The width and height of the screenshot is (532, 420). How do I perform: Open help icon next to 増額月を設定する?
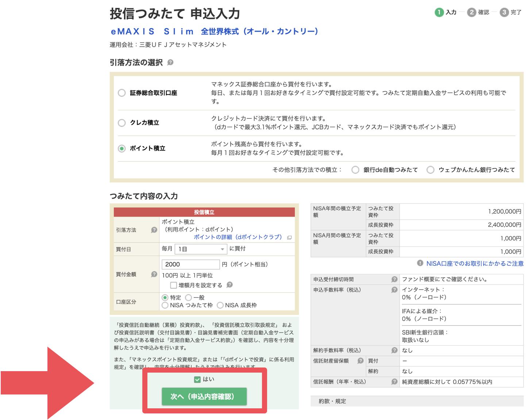230,285
